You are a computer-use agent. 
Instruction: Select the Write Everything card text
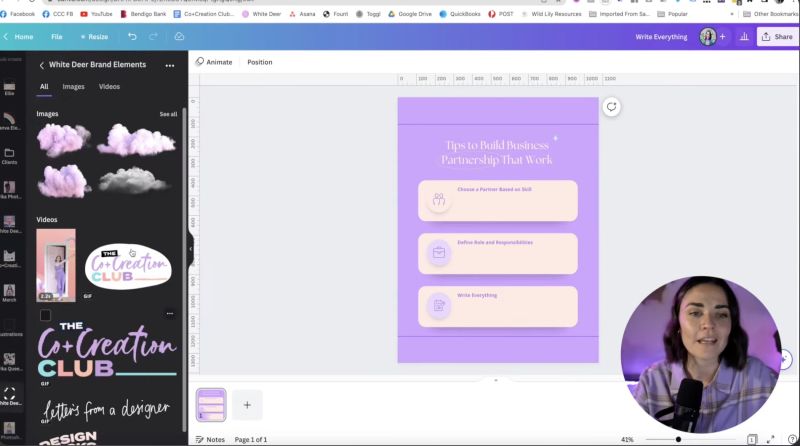point(477,295)
